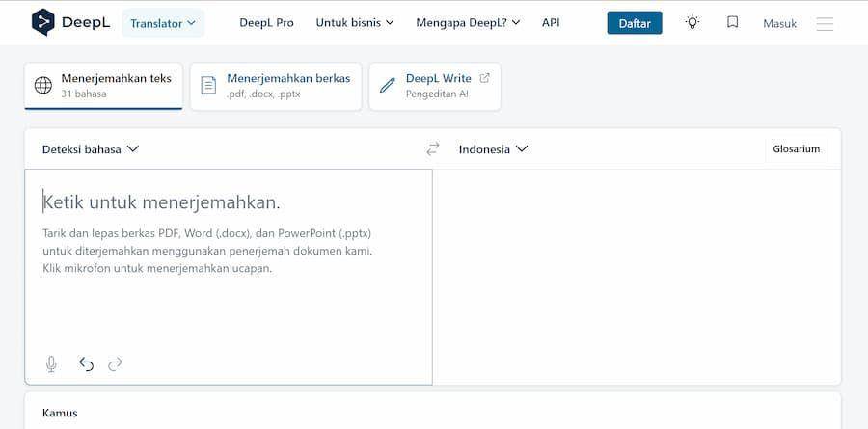This screenshot has height=429, width=868.
Task: Open the Glosarium button
Action: (x=796, y=148)
